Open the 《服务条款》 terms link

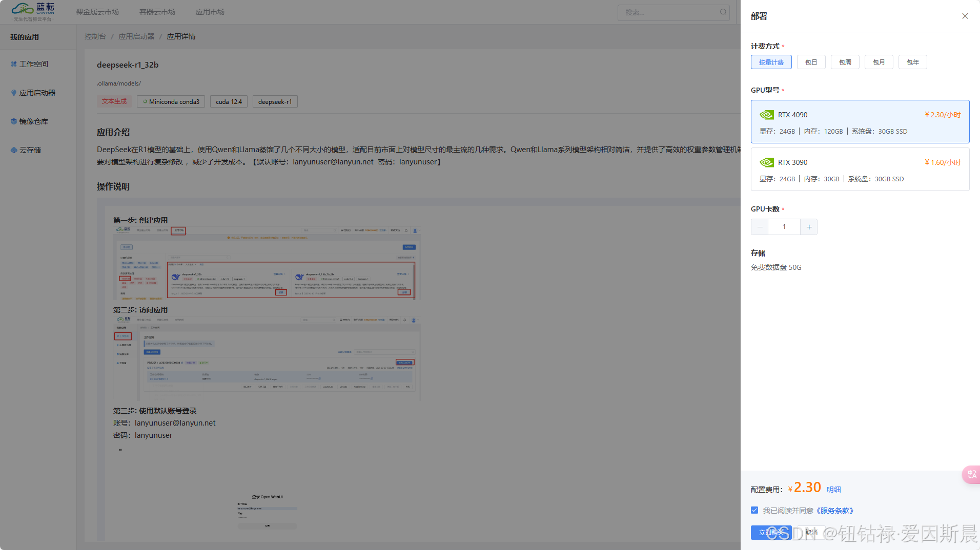point(834,511)
